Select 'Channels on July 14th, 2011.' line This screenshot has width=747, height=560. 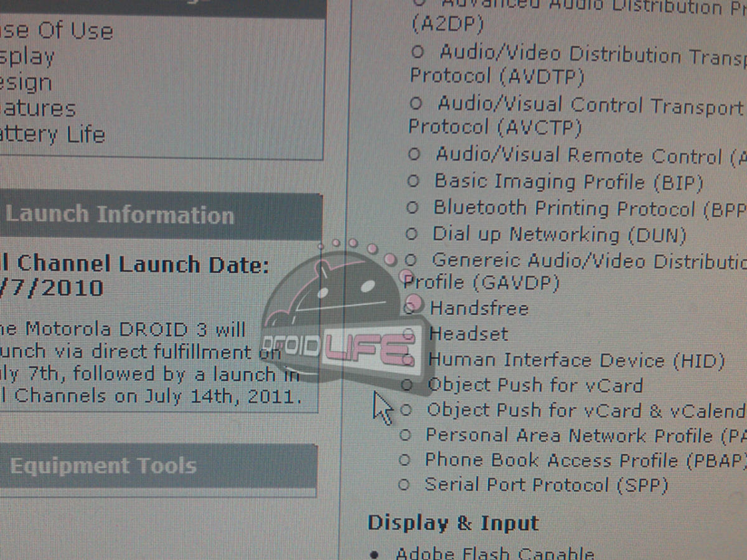pyautogui.click(x=159, y=396)
